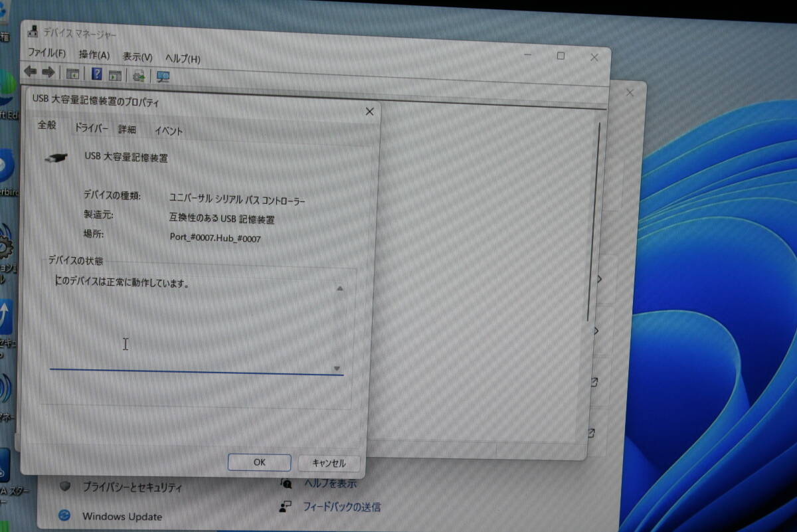
Task: Click the 場所: label
Action: [x=93, y=234]
